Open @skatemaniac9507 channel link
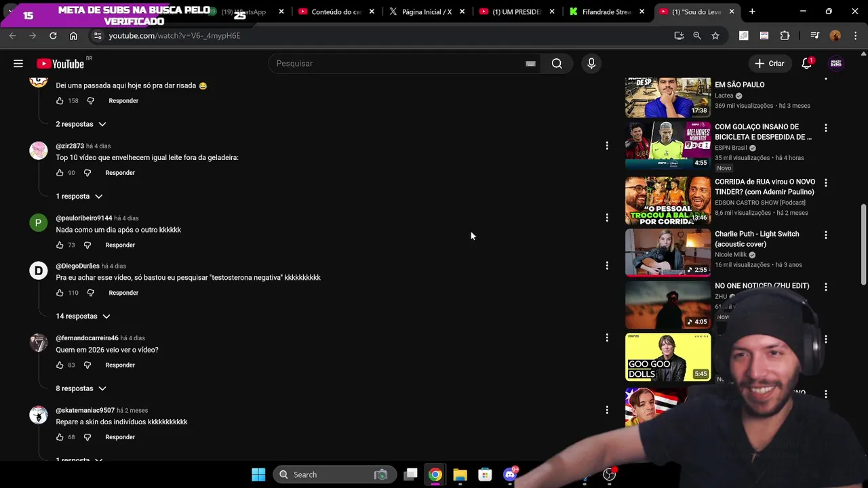868x488 pixels. pyautogui.click(x=85, y=411)
